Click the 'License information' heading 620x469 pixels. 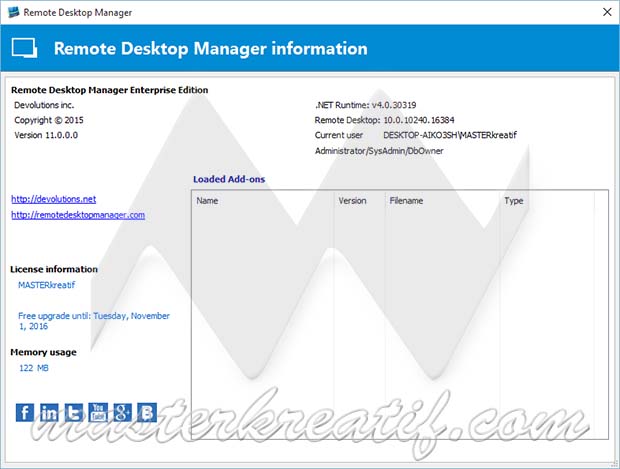point(54,269)
